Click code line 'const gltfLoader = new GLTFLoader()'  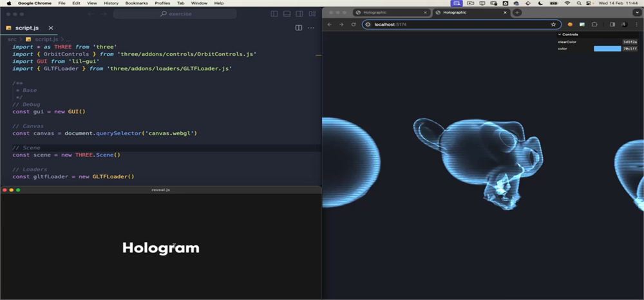coord(73,176)
